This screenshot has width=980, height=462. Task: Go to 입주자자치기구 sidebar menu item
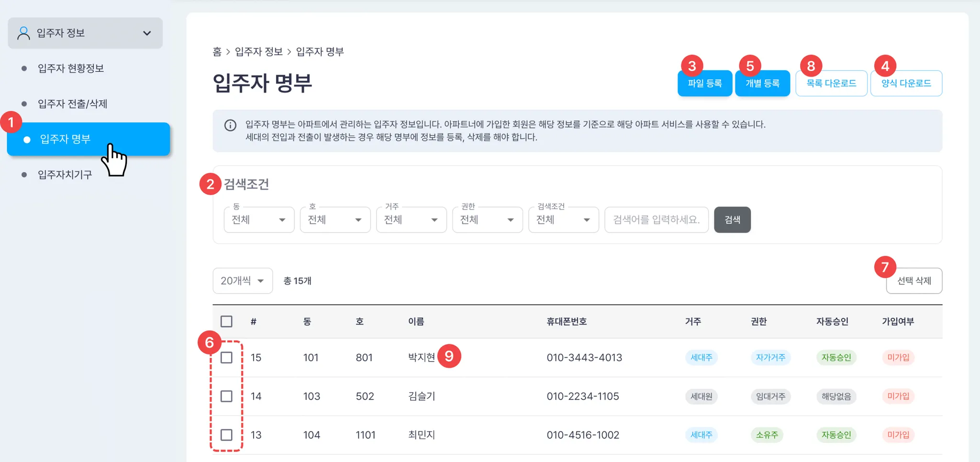[x=65, y=175]
